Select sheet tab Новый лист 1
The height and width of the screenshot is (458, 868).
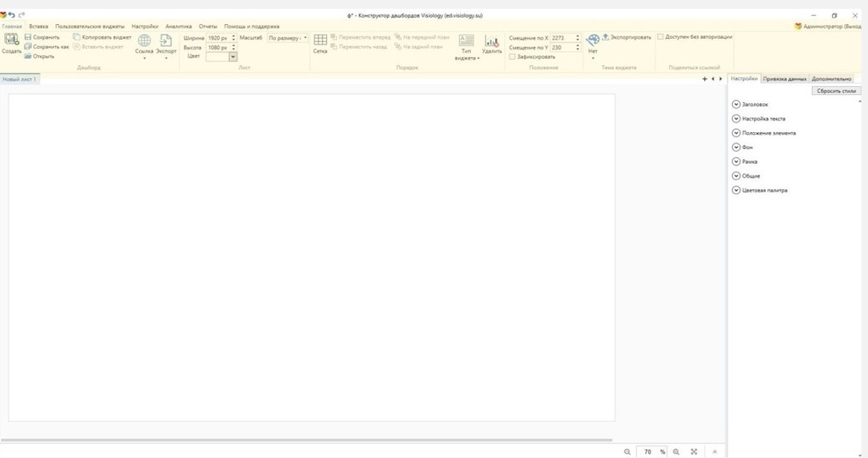(19, 79)
